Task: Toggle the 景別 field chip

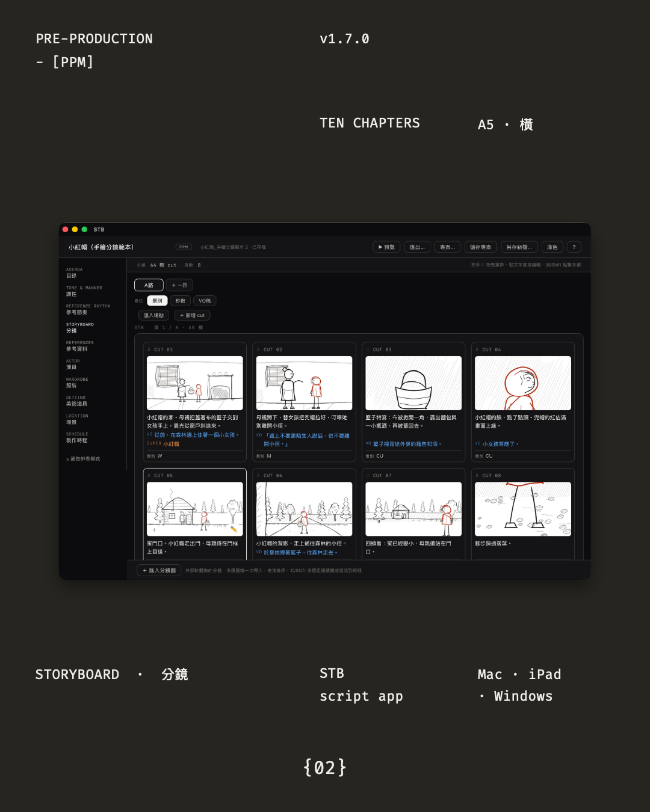Action: [x=157, y=301]
